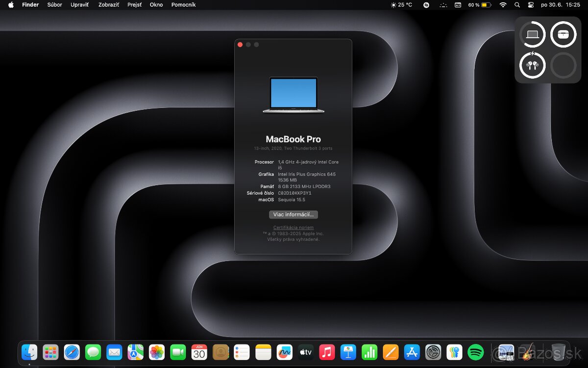Click the MacBook battery ring in widget
The height and width of the screenshot is (368, 588).
click(x=533, y=34)
